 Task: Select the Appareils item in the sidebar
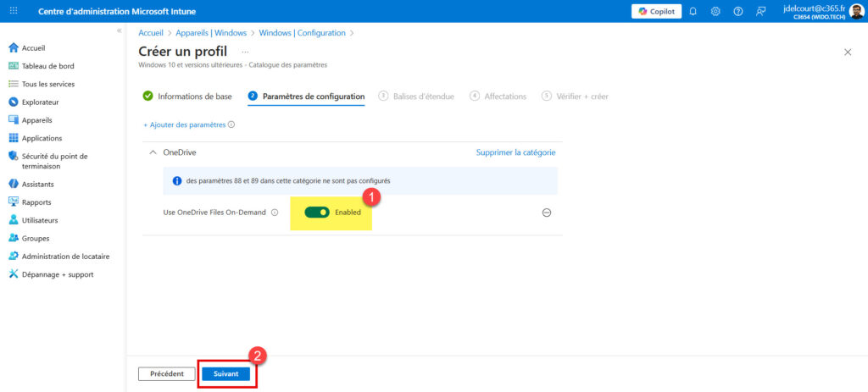pos(36,120)
